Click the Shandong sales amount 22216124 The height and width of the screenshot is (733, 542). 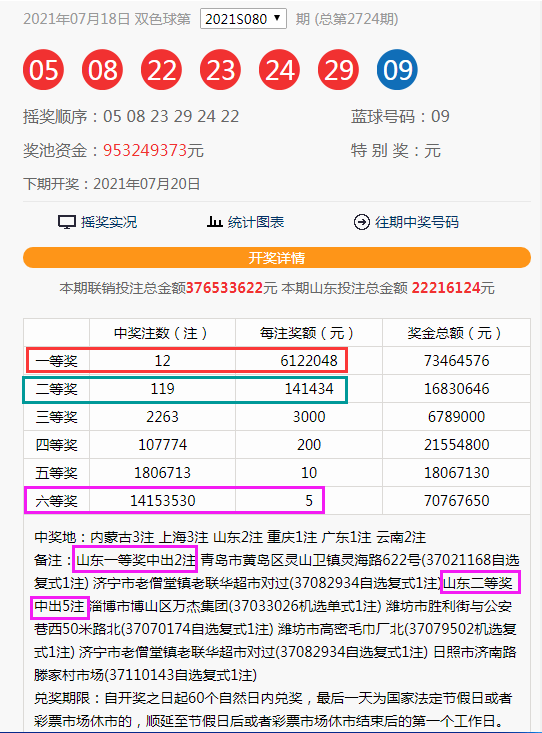[x=446, y=288]
